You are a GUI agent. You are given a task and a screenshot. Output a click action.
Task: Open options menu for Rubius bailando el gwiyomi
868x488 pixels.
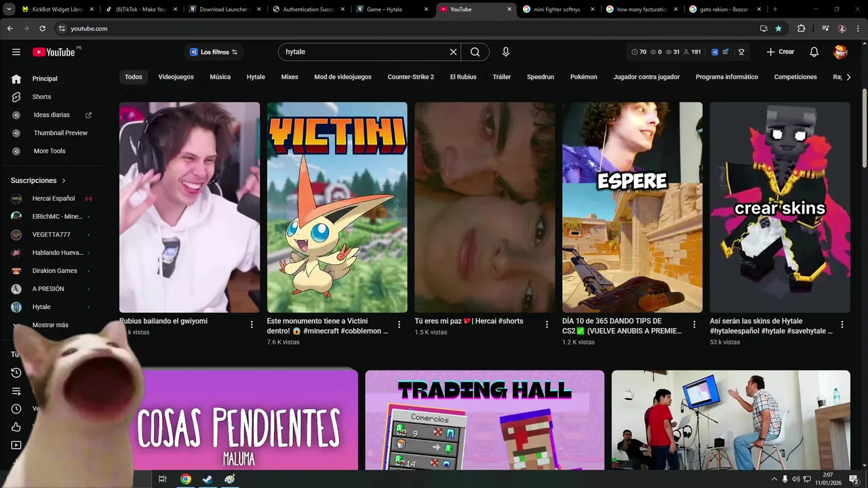(252, 325)
